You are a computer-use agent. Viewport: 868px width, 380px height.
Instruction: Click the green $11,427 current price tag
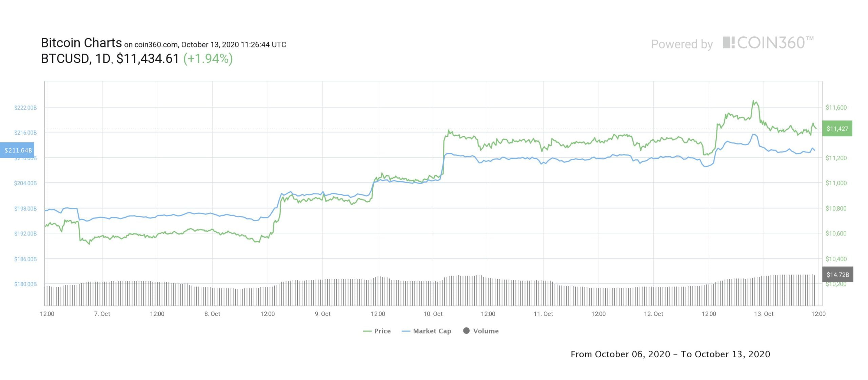[837, 129]
